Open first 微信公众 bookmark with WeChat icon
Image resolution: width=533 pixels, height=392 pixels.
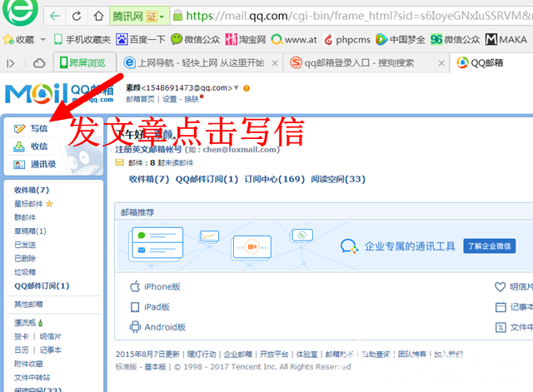[196, 40]
